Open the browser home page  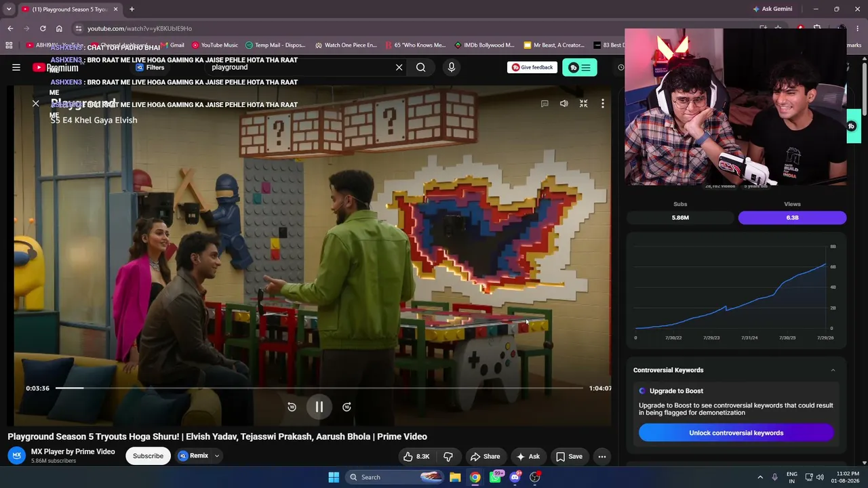59,28
